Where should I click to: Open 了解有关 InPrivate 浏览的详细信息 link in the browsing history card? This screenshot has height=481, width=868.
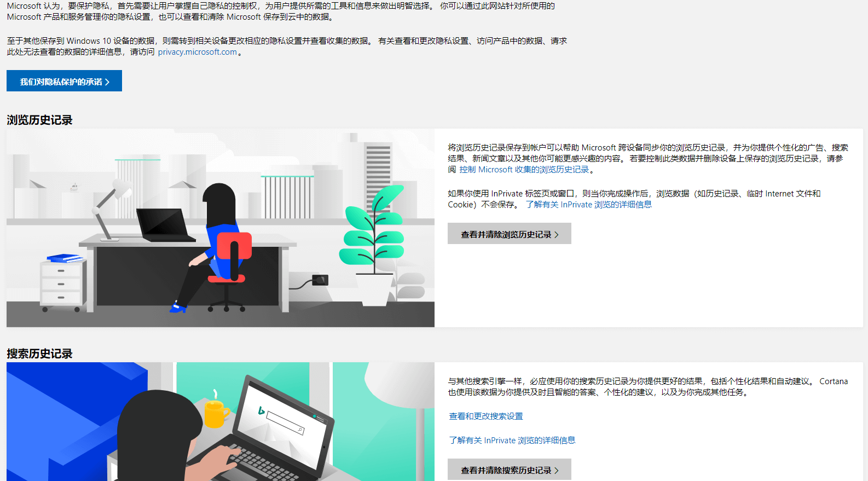[589, 205]
